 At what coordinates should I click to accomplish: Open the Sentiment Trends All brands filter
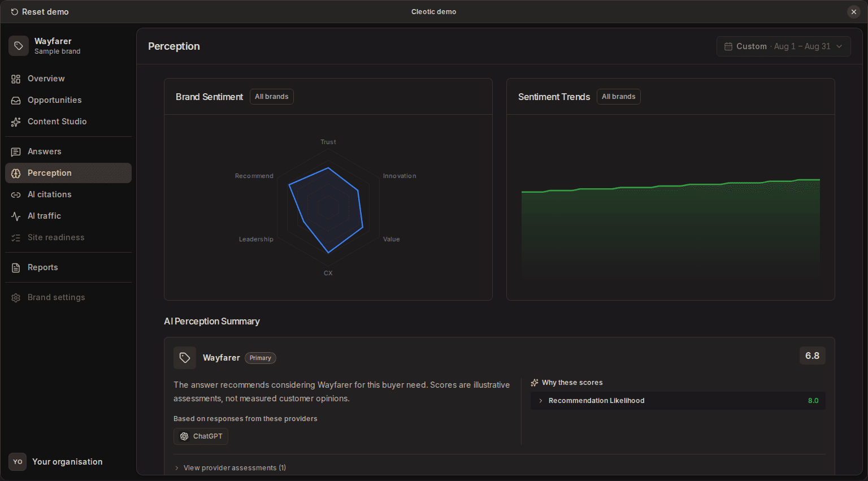point(619,97)
